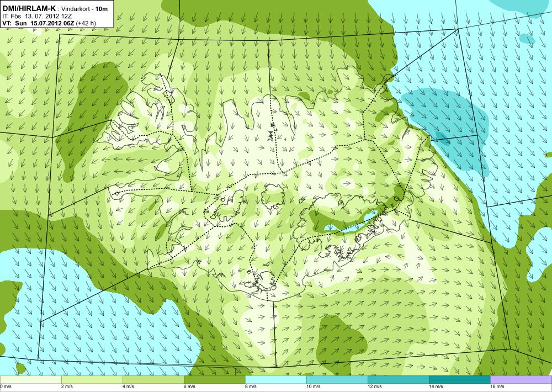
Task: Click the 2–4 m/s legend color segment
Action: (x=92, y=380)
